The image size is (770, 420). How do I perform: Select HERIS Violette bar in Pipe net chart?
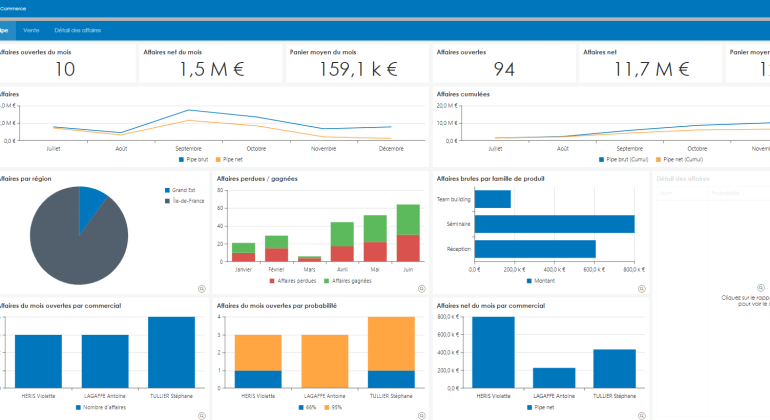click(493, 352)
